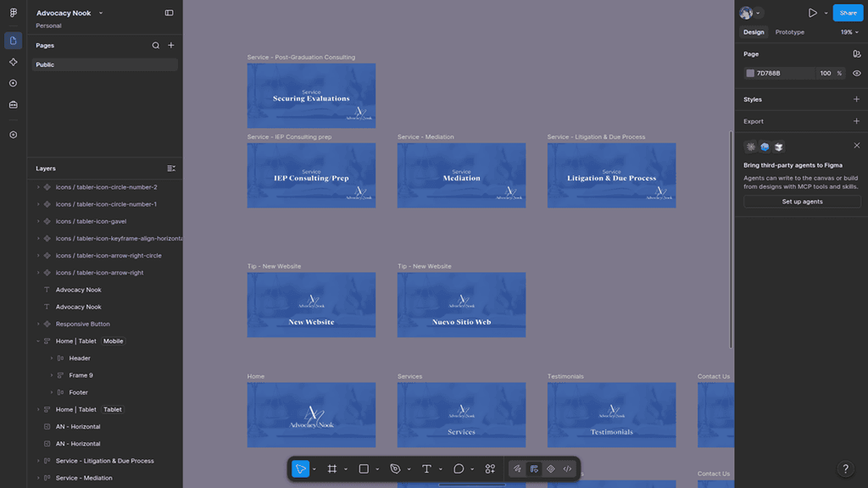Select Service - Litigation & Due Process layer

(x=105, y=461)
